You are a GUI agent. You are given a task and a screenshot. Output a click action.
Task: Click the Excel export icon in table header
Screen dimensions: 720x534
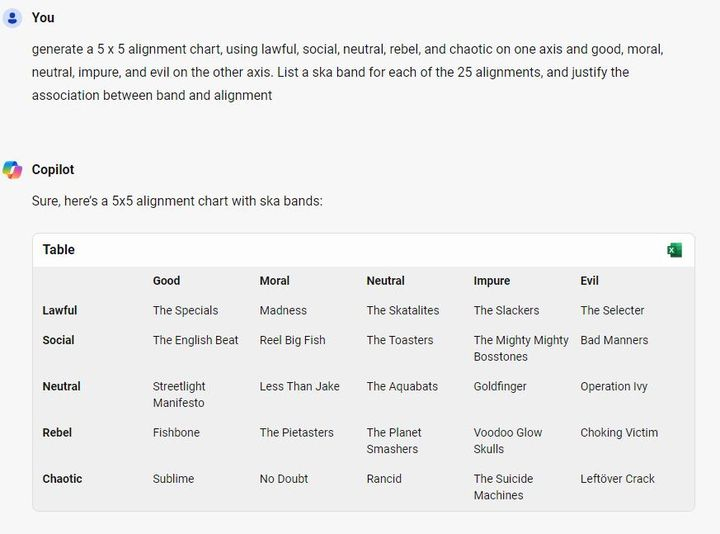674,250
